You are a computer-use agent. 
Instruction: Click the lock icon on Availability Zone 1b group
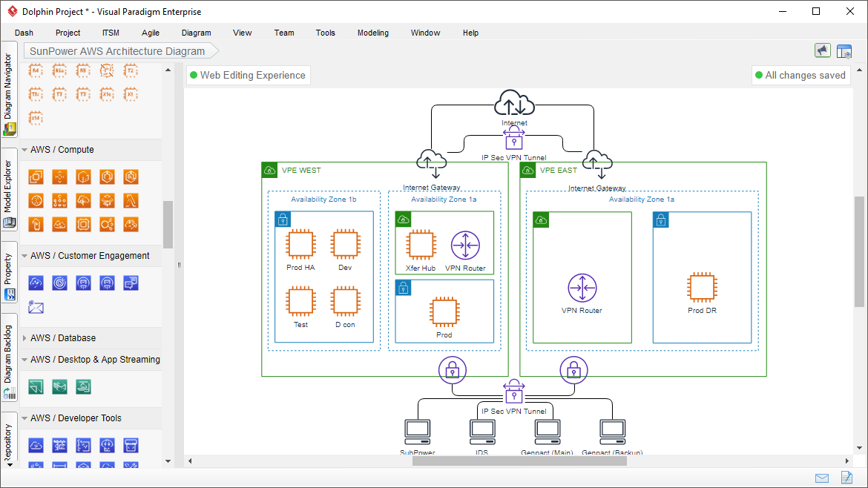pos(282,219)
